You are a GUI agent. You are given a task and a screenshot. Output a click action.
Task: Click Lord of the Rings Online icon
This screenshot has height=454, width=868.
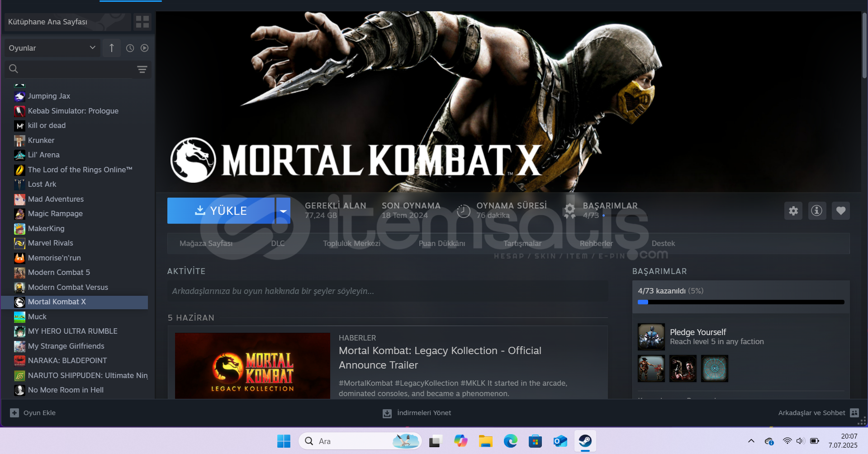[19, 170]
